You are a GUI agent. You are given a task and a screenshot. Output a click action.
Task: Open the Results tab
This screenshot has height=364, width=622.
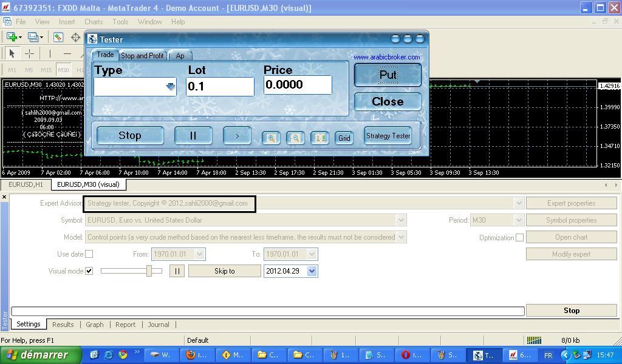tap(63, 325)
